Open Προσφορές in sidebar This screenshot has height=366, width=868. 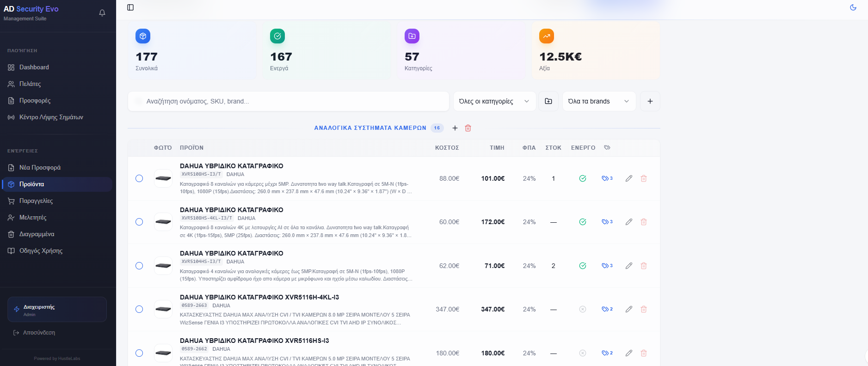(x=57, y=101)
